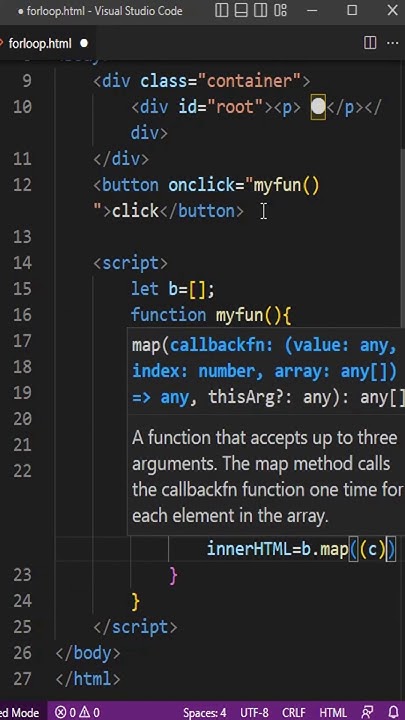Click line number 12 in the gutter

(22, 185)
